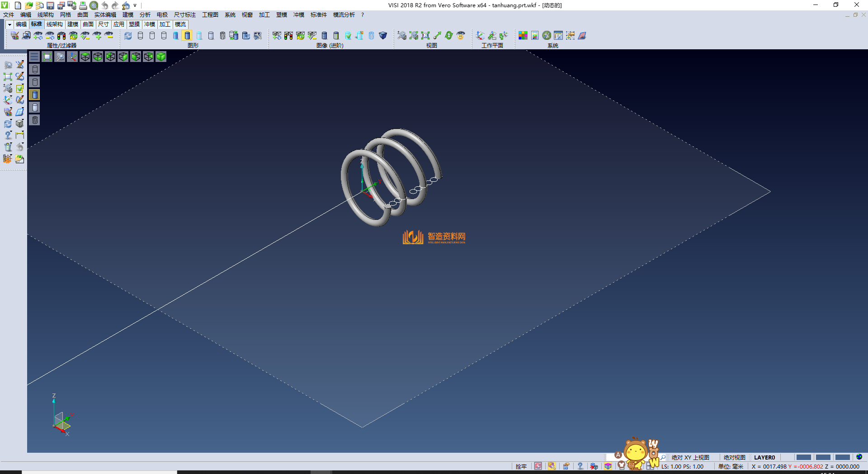Click the zoom magnifier icon above viewport
The height and width of the screenshot is (474, 868).
click(60, 57)
